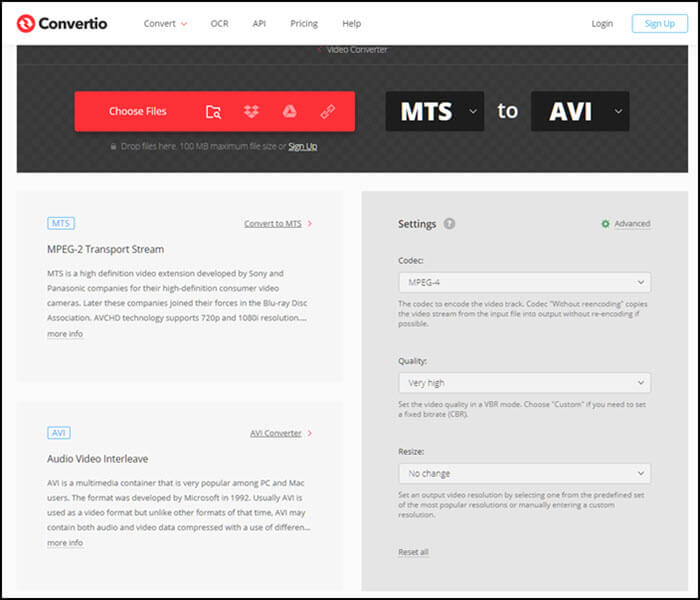The image size is (700, 600).
Task: Expand the Resize No change dropdown
Action: [x=523, y=473]
